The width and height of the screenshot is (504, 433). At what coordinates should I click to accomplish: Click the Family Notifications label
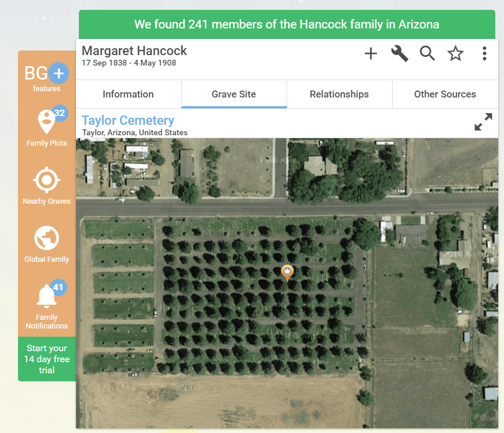point(46,322)
